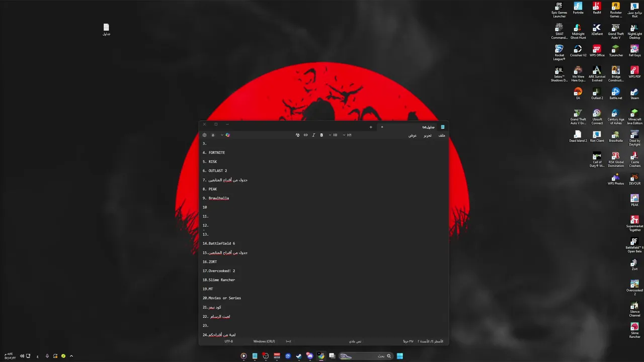This screenshot has width=644, height=362.
Task: Open Castle Crashers desktop icon
Action: (x=634, y=160)
